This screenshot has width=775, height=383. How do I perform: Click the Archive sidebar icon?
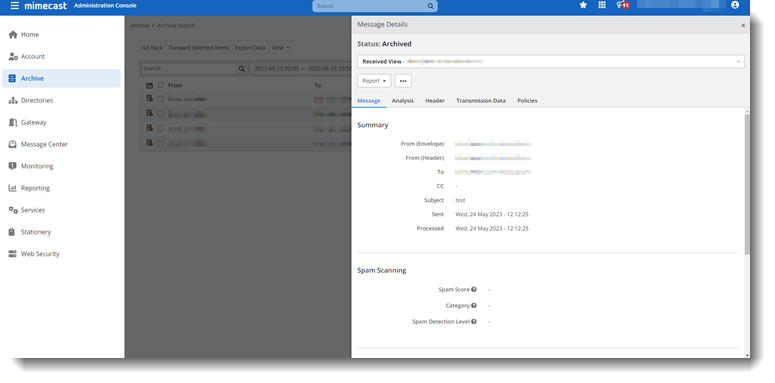[x=12, y=79]
